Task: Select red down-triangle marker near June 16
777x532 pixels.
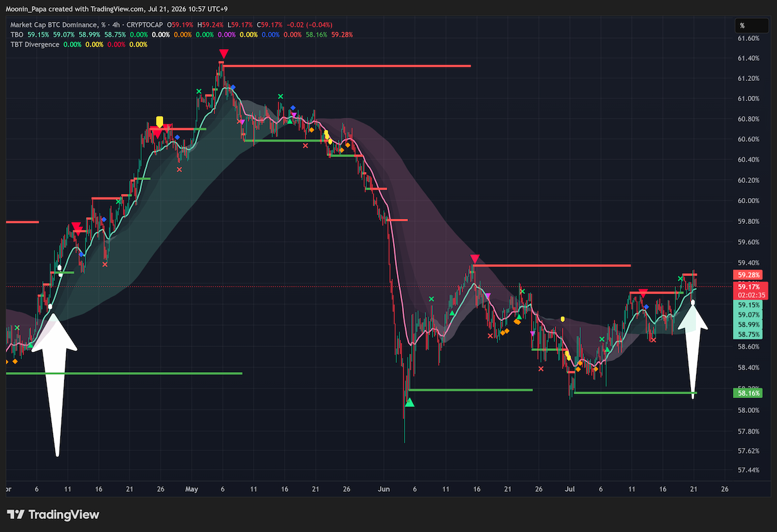Action: click(475, 258)
